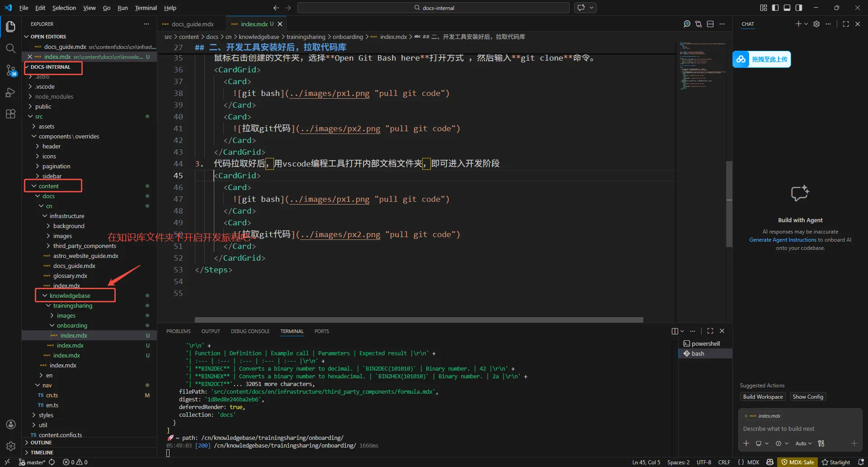This screenshot has width=868, height=467.
Task: Switch to the DEBUG CONSOLE panel tab
Action: 250,331
